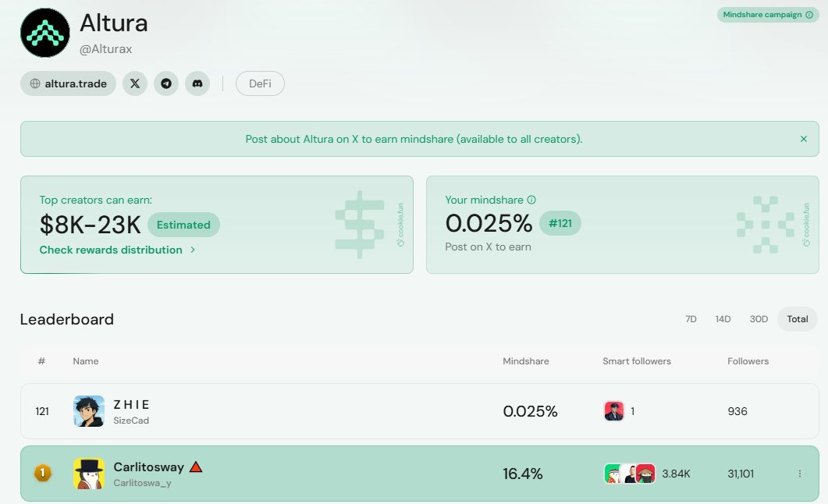Click the chevron next to rewards distribution

[193, 250]
